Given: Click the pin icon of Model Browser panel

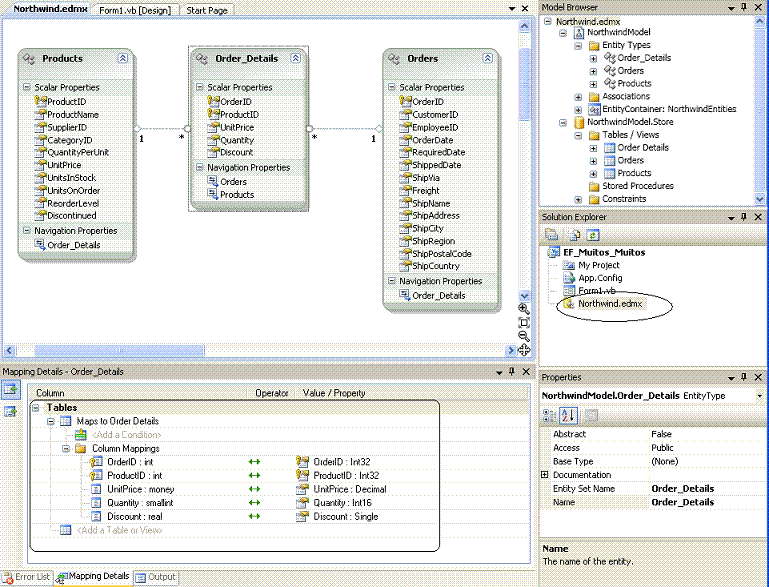Looking at the screenshot, I should click(x=744, y=7).
